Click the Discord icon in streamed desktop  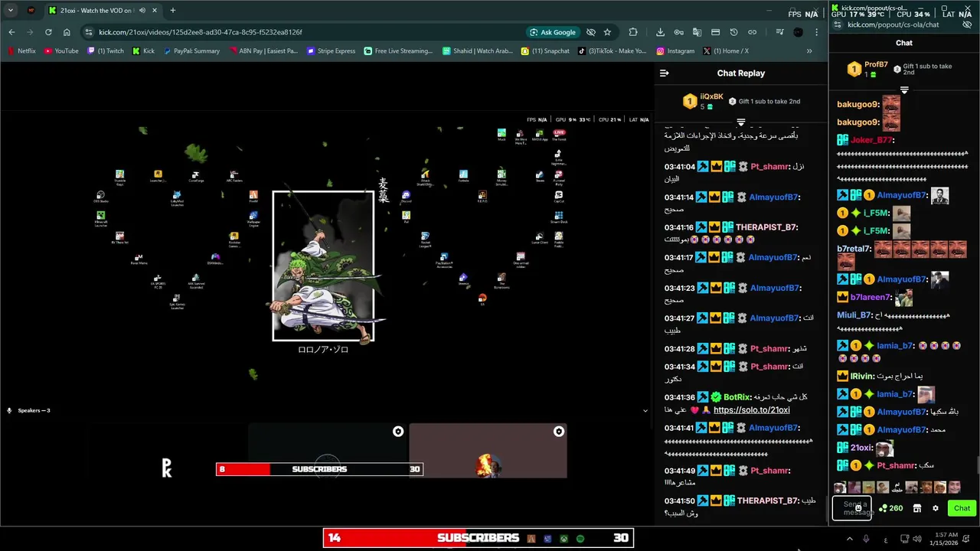406,197
